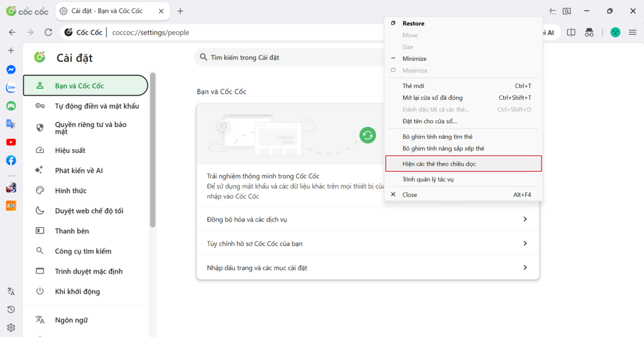Open Zalo sidebar shortcut
Viewport: 644px width, 337px height.
click(11, 88)
